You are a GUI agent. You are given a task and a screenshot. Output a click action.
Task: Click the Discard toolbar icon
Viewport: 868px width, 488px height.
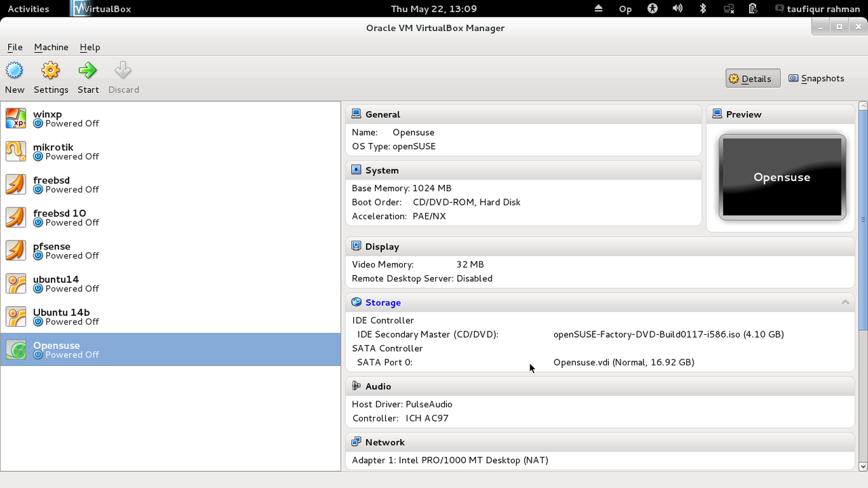[x=123, y=70]
